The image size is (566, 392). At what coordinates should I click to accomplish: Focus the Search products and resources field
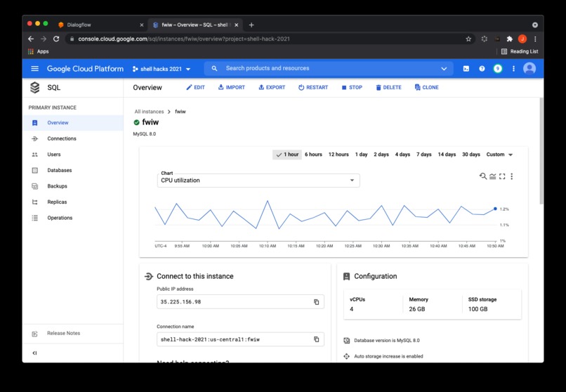pyautogui.click(x=329, y=68)
